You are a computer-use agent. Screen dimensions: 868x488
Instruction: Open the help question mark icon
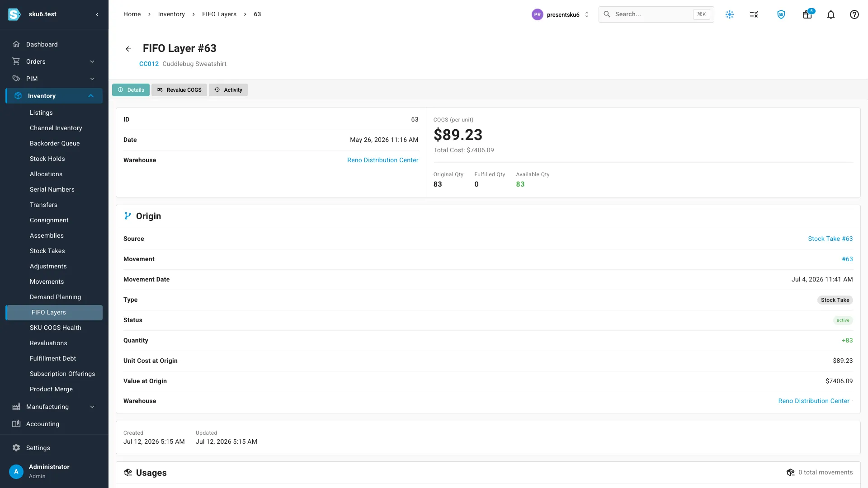click(854, 14)
